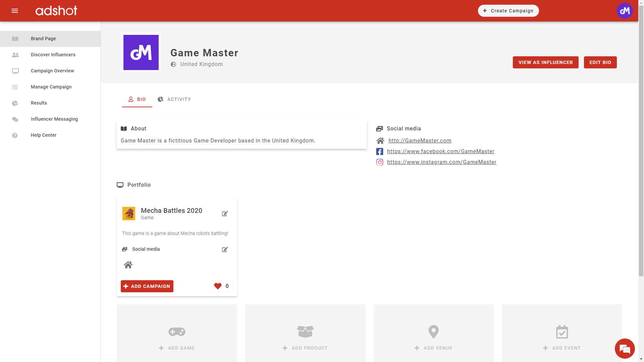The width and height of the screenshot is (644, 362).
Task: Click the Mecha Battles 2020 game thumbnail
Action: point(129,214)
